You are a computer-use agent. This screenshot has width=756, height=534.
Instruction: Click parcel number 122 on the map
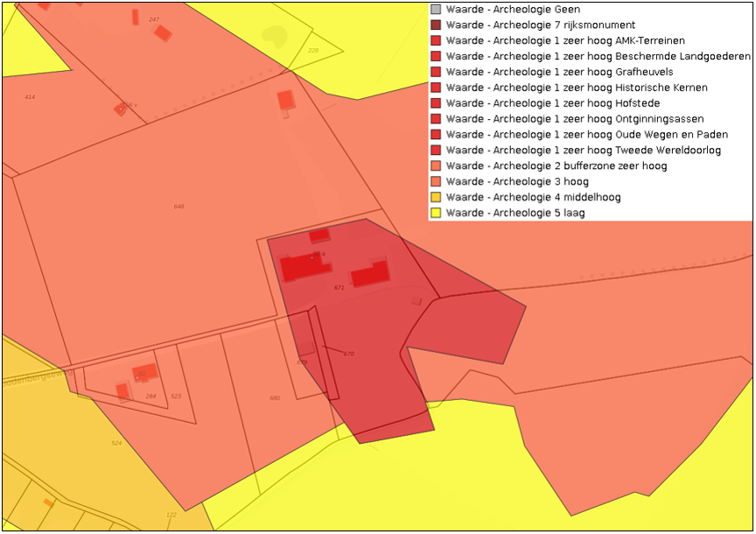tap(171, 515)
